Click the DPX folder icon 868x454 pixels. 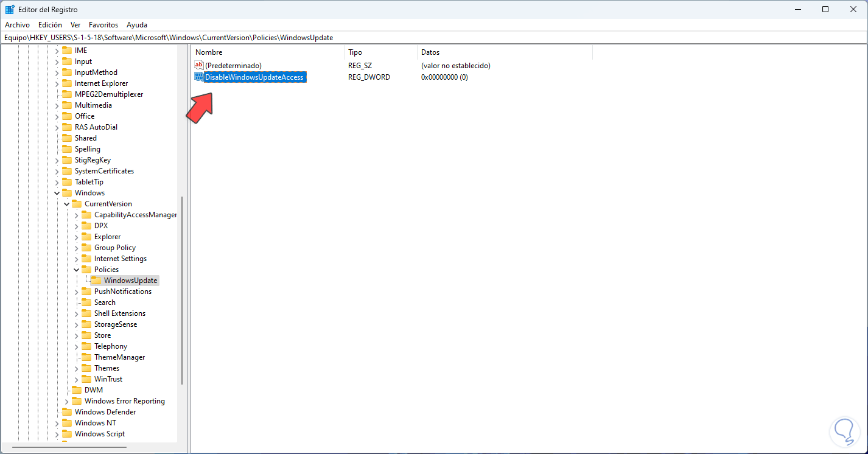tap(86, 226)
